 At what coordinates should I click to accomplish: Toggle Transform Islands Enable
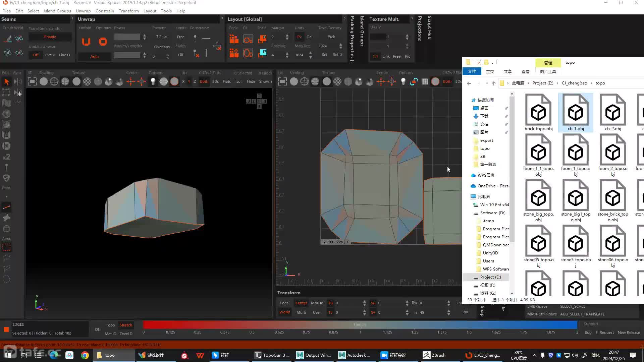pos(50,37)
